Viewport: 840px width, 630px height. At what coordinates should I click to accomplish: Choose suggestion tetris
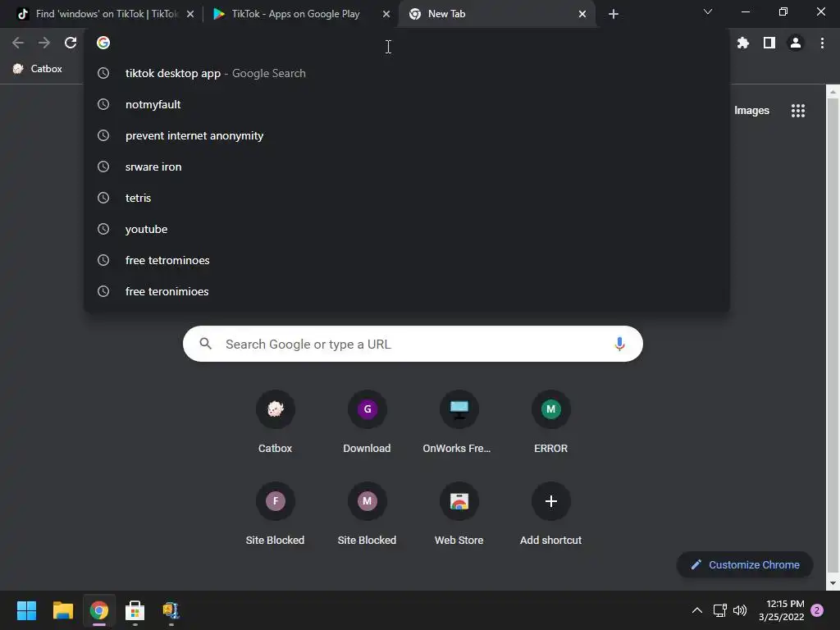[x=407, y=198]
